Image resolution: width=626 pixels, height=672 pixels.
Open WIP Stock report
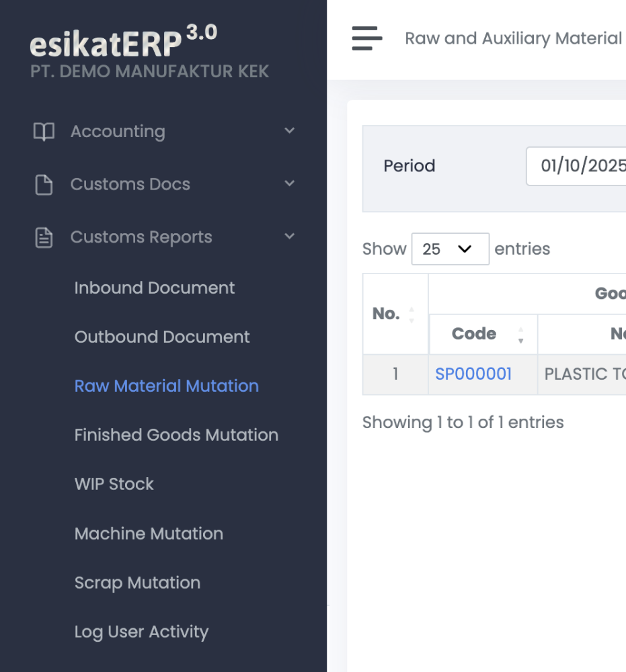[x=114, y=484]
